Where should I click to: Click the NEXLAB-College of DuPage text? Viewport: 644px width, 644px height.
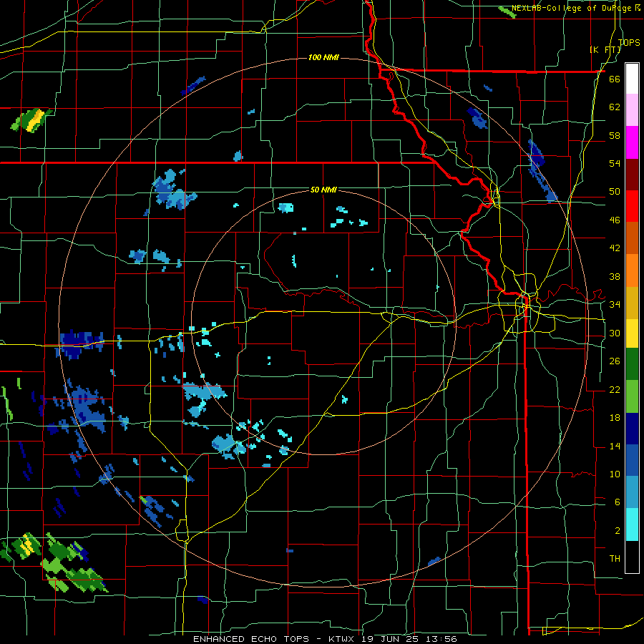(x=572, y=8)
